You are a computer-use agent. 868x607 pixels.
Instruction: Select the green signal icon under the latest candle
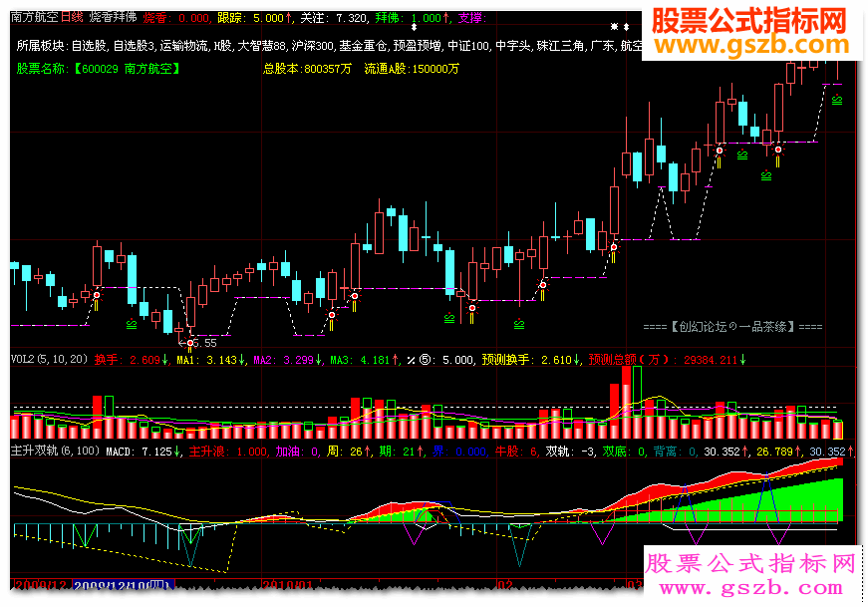pos(837,100)
